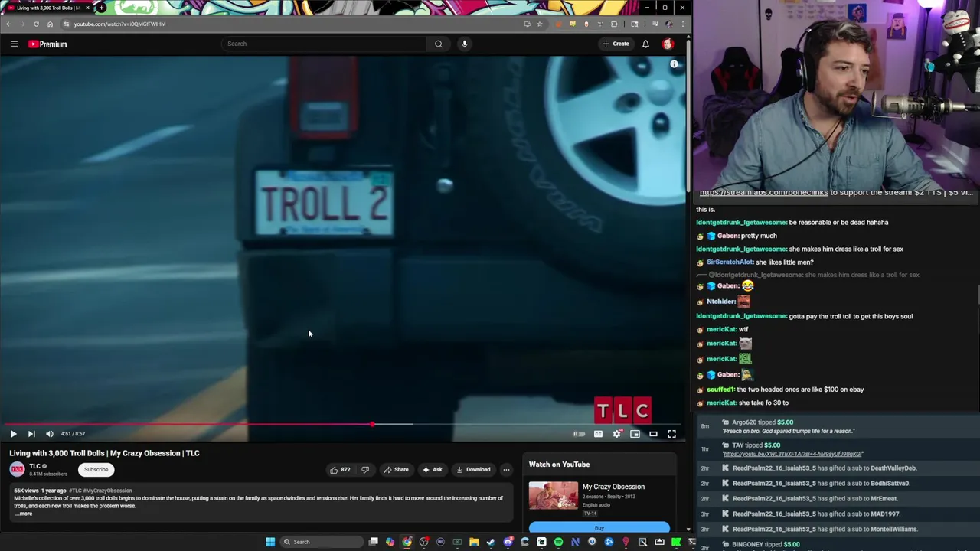
Task: Share the troll dolls video
Action: pos(397,470)
